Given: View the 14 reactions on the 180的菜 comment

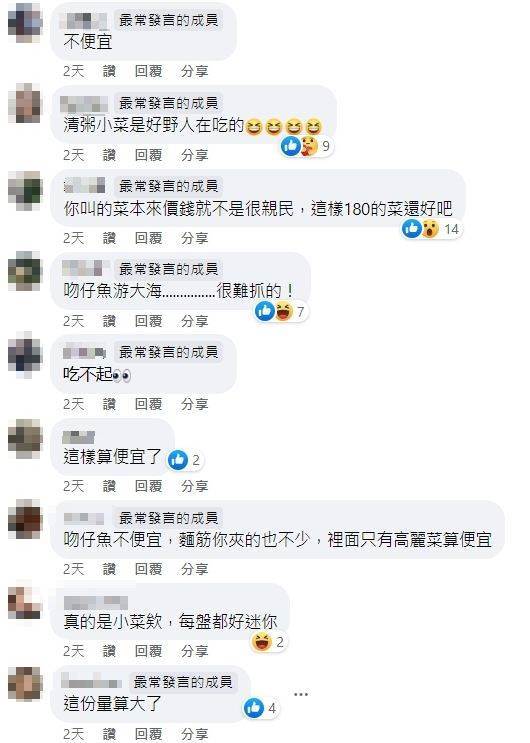Looking at the screenshot, I should 431,229.
